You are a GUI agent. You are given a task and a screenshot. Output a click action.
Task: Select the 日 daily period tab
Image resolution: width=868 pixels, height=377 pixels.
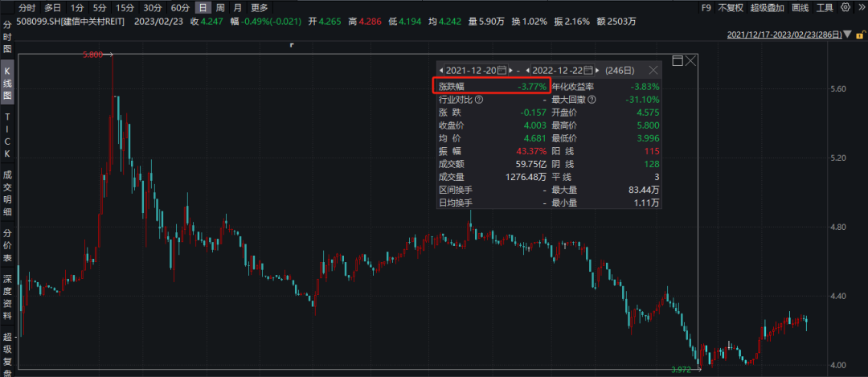tap(203, 8)
